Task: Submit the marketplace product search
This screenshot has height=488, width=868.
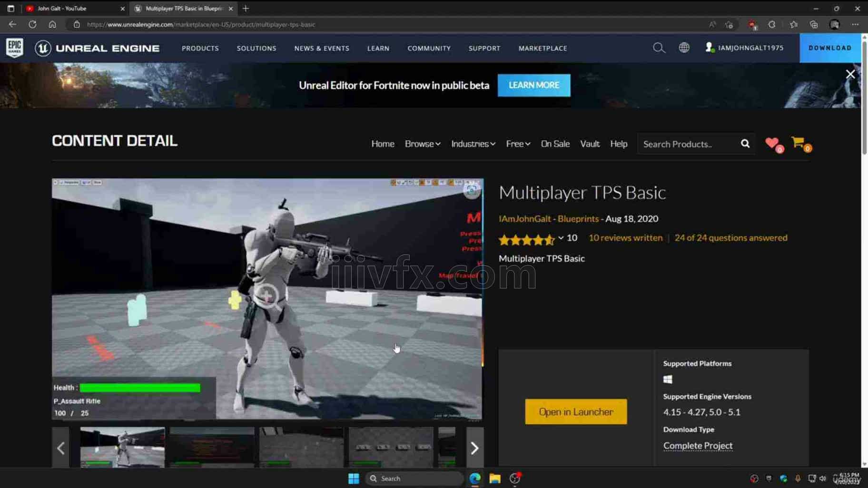Action: [x=745, y=144]
